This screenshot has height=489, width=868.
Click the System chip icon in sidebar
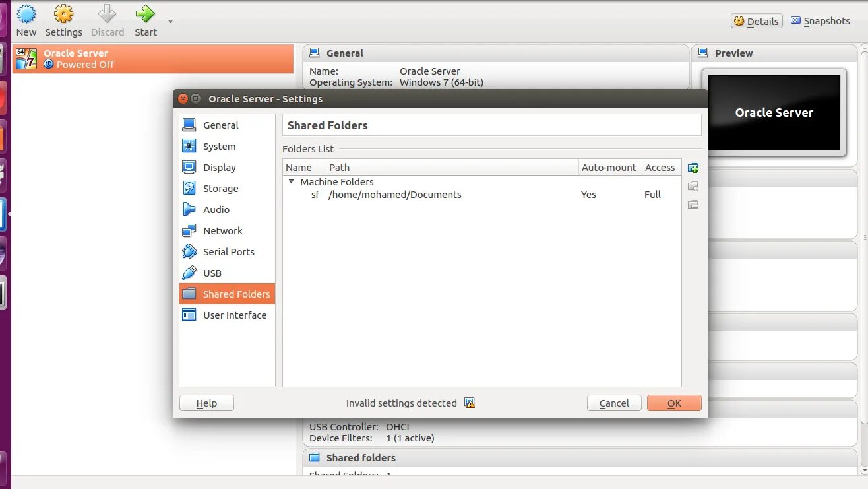pos(189,146)
